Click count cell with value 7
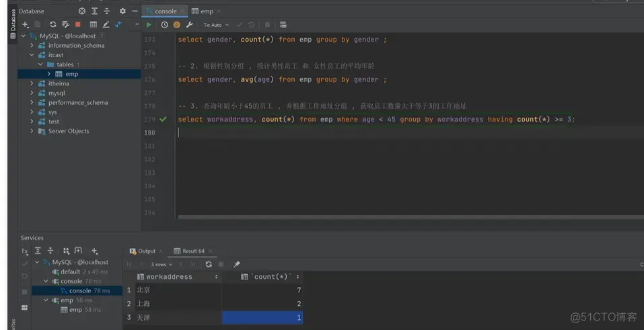Viewport: 644px width, 330px height. click(262, 290)
